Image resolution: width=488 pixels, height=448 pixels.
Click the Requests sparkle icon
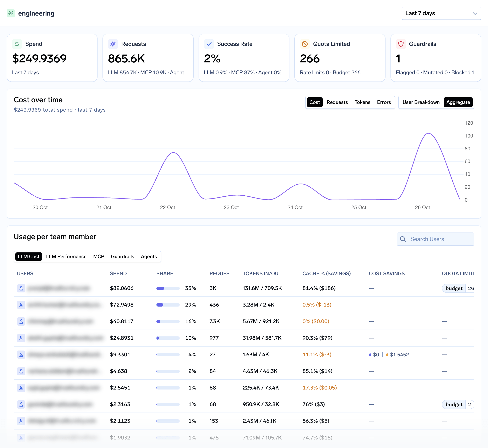click(113, 44)
